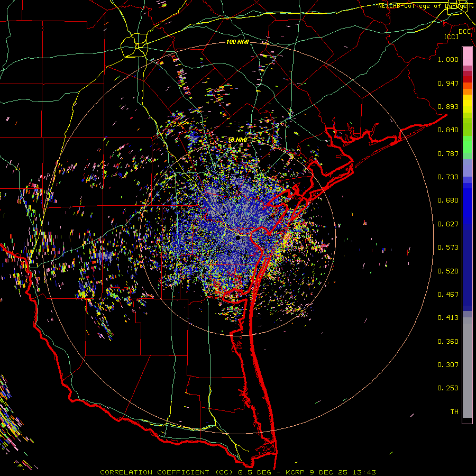Click the 0.947 legend value
The height and width of the screenshot is (476, 476).
tap(448, 83)
